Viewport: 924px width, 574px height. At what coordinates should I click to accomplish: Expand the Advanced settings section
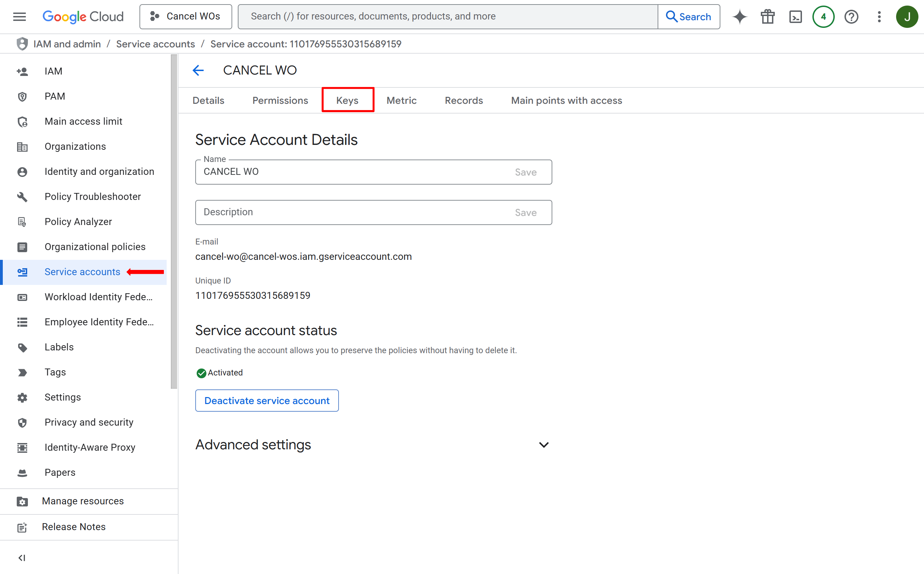544,444
